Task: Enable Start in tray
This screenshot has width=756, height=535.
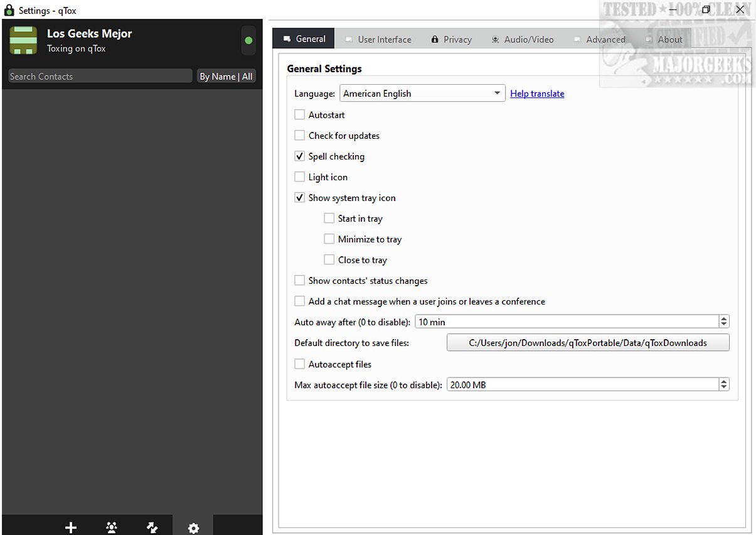Action: [329, 219]
